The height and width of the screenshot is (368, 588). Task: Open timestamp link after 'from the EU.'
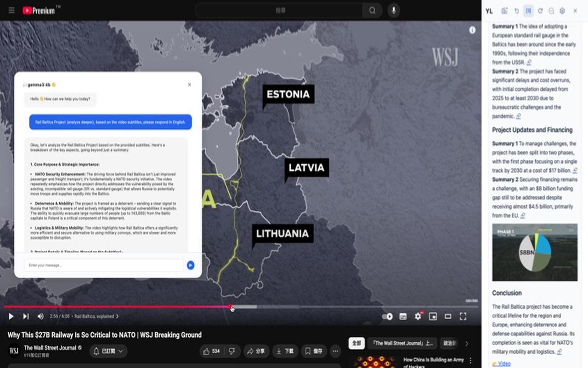(523, 215)
